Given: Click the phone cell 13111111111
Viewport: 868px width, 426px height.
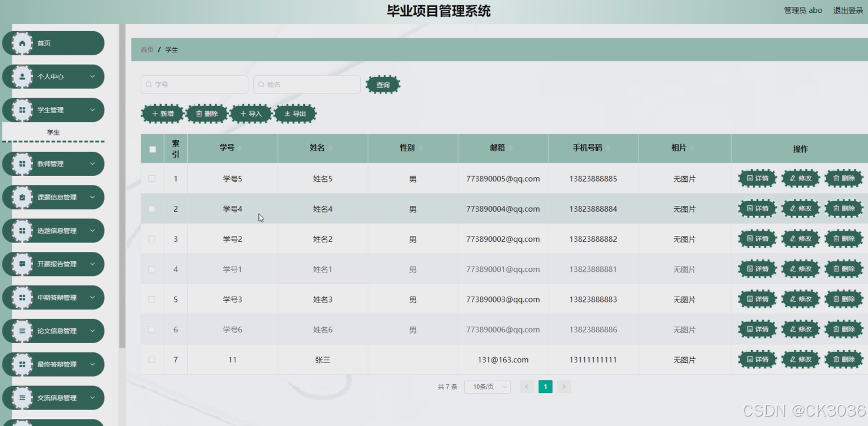Looking at the screenshot, I should 593,360.
